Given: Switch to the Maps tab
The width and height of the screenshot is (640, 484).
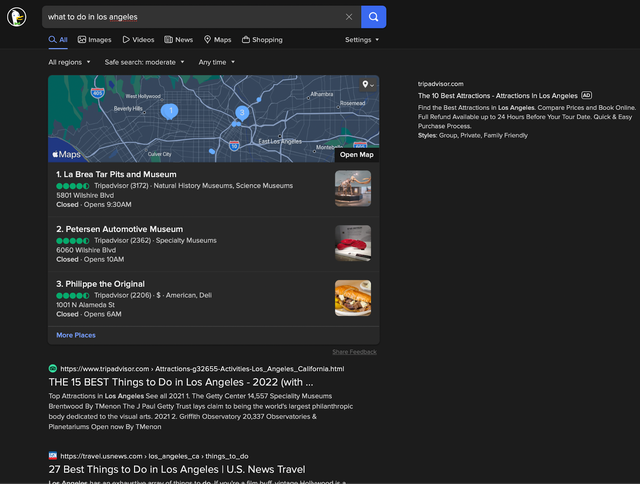Looking at the screenshot, I should tap(218, 40).
